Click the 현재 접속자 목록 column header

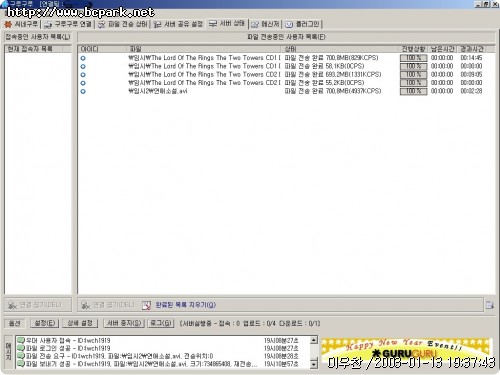pyautogui.click(x=34, y=49)
